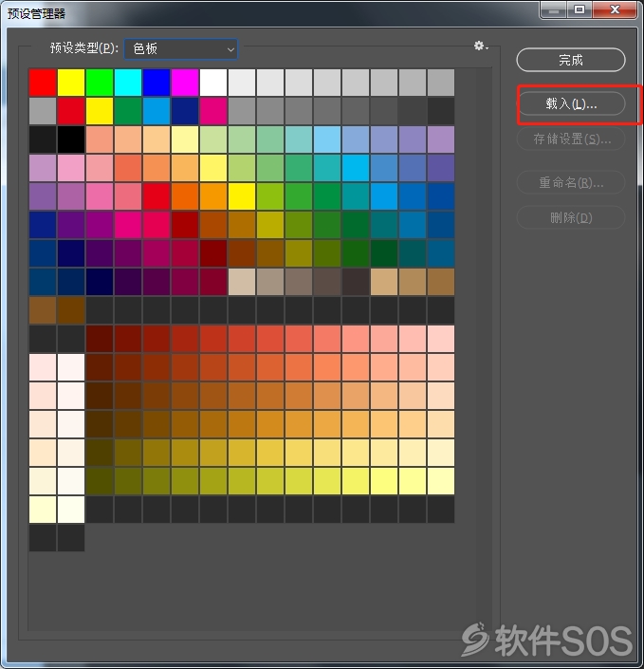The width and height of the screenshot is (644, 669).
Task: Click the 完成 button
Action: (x=571, y=60)
